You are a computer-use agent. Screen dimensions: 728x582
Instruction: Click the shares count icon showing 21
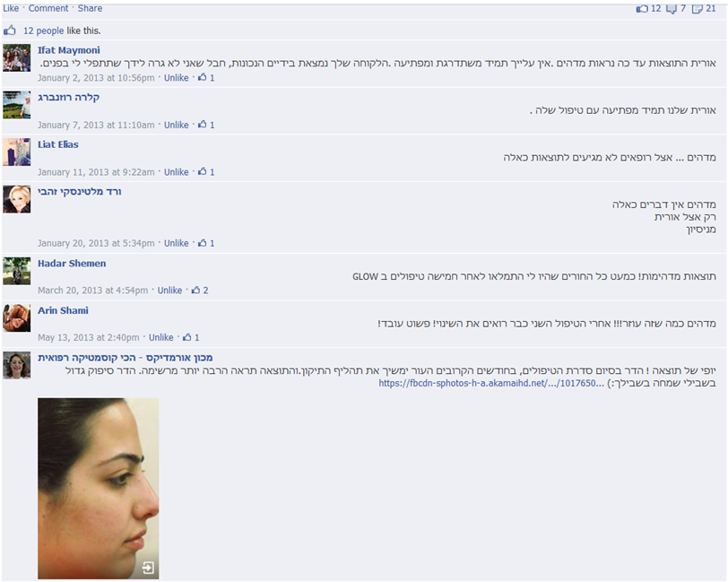coord(698,9)
